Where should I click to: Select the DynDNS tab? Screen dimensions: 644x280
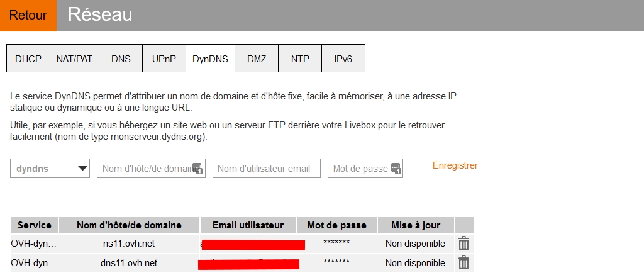(x=210, y=59)
